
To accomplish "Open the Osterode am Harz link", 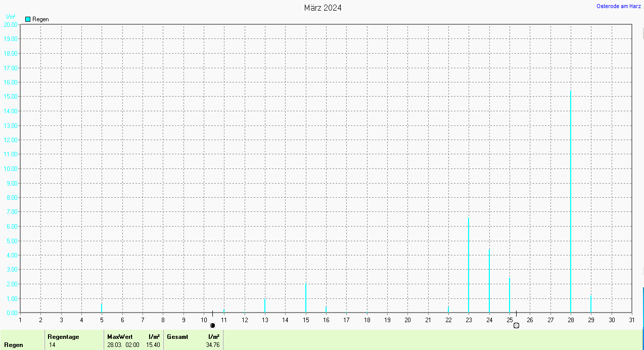I will (618, 6).
